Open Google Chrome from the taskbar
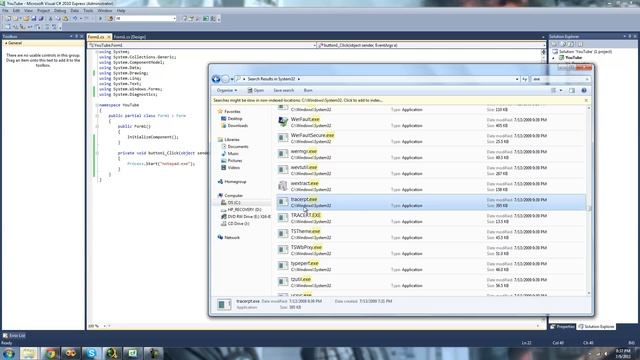The width and height of the screenshot is (640, 360). 50,353
